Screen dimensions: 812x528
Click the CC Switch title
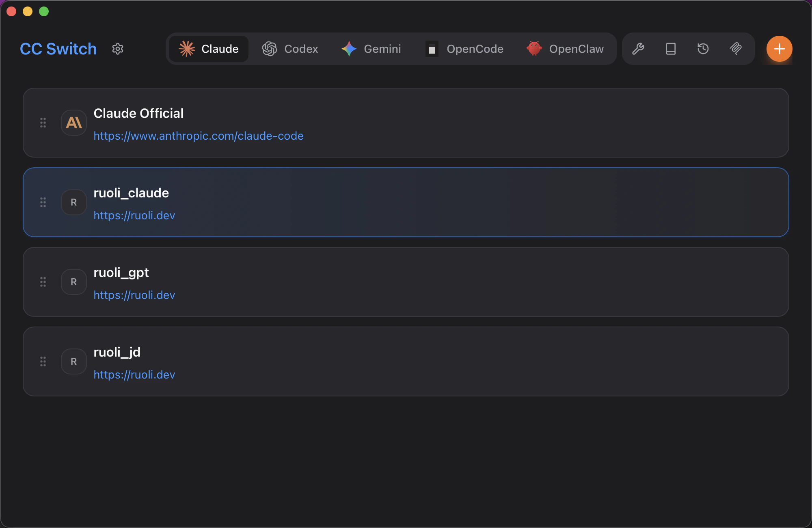58,49
